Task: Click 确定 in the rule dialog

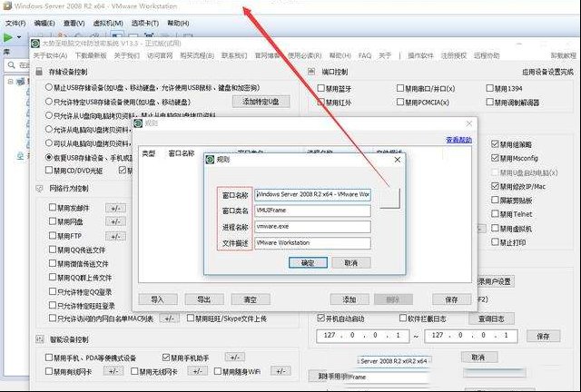Action: click(x=308, y=262)
